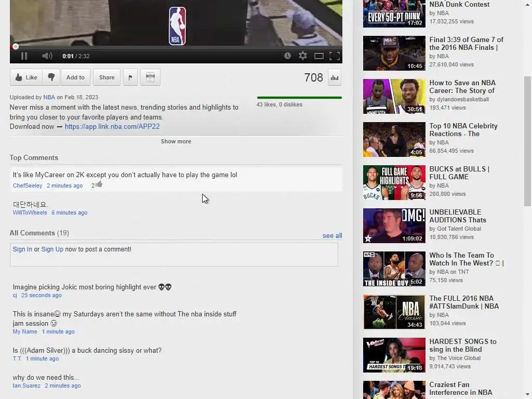Click title 'Who Is The Team To Watch'
The width and height of the screenshot is (532, 399).
coord(466,259)
